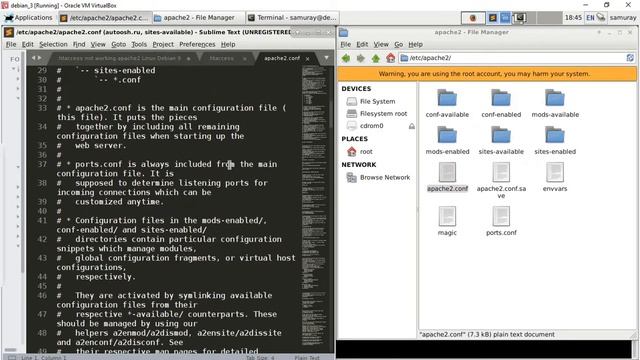Select the envvars file

(x=555, y=177)
